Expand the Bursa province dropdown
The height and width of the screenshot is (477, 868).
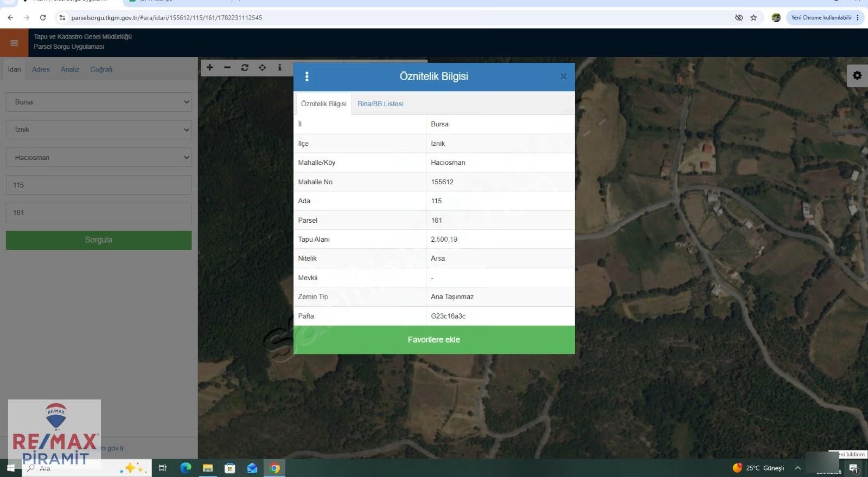99,102
